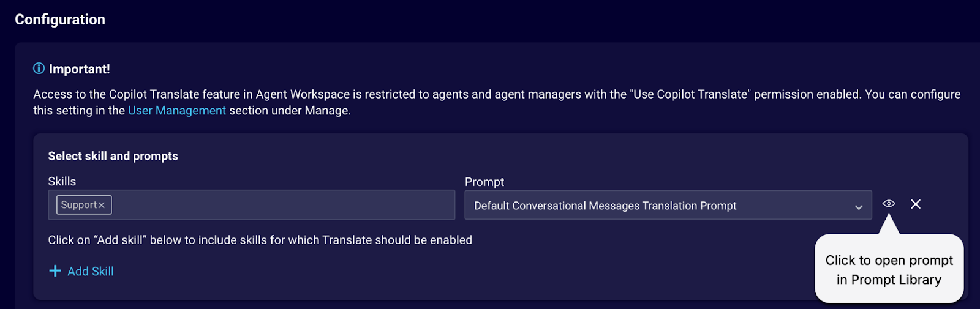The width and height of the screenshot is (980, 309).
Task: Open the User Management link
Action: [176, 111]
